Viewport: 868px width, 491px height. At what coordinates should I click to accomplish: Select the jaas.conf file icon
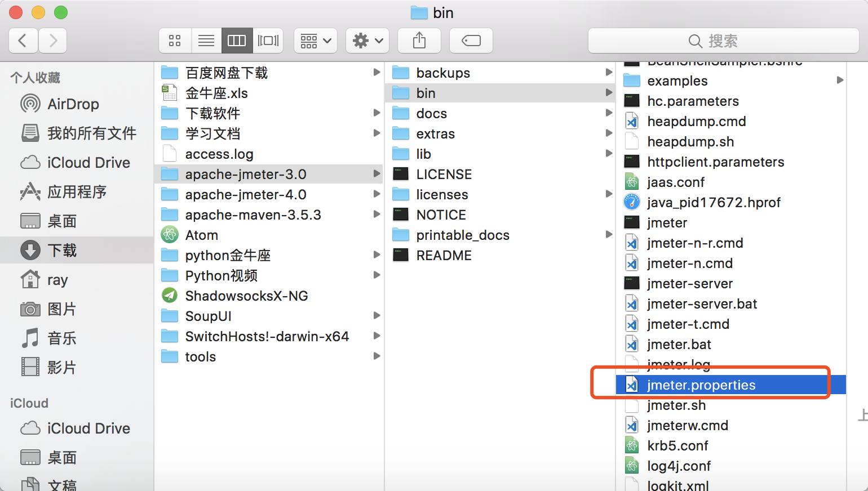coord(632,182)
